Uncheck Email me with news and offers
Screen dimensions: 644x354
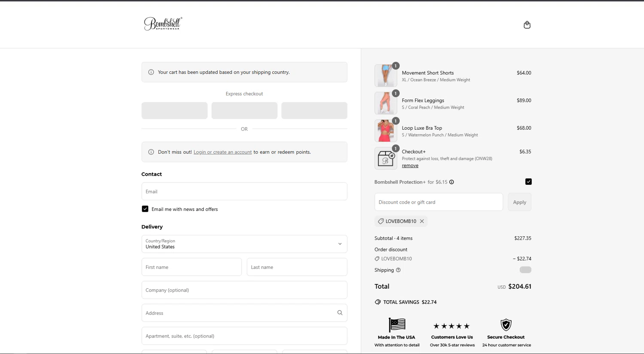click(x=145, y=209)
